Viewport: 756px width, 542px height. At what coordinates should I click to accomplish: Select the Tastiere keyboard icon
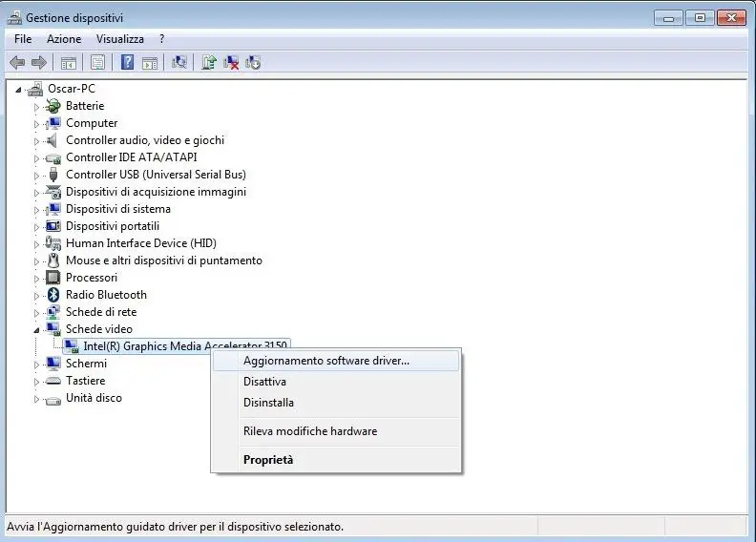pos(53,381)
